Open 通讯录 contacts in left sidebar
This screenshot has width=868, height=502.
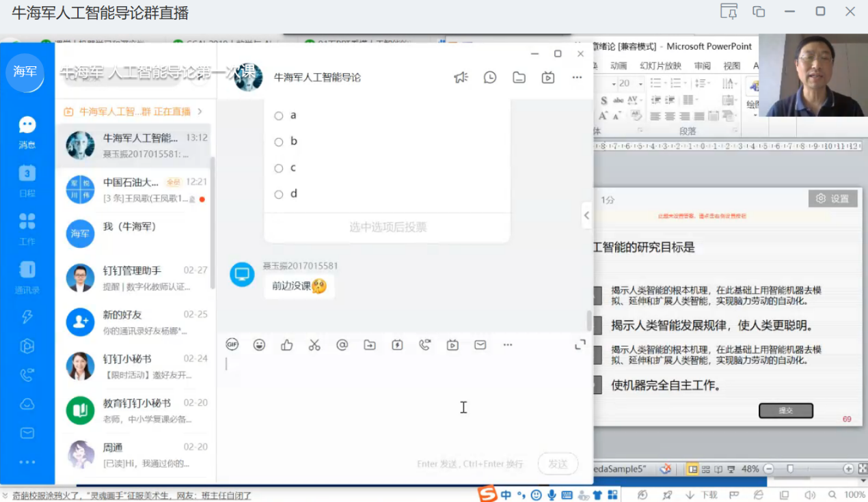pos(27,276)
